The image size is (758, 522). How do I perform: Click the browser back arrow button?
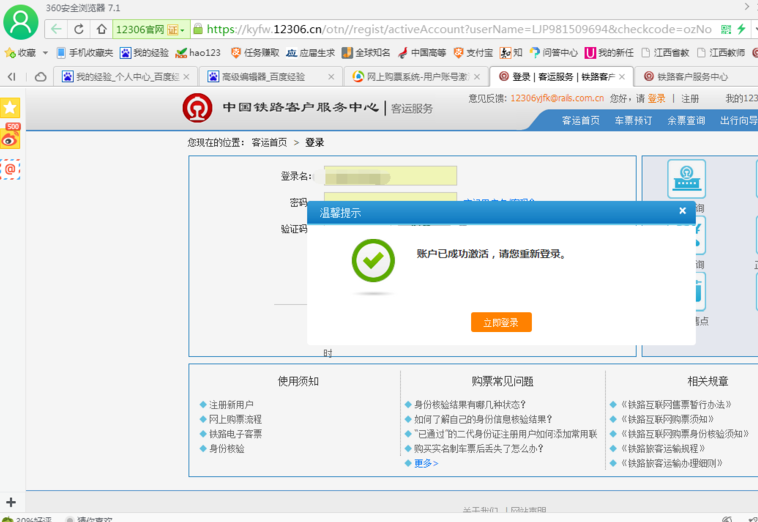coord(56,29)
